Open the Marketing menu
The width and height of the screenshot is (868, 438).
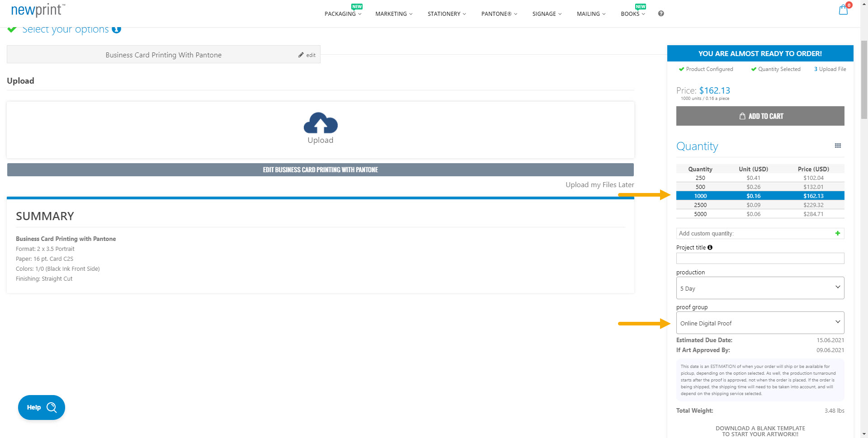pos(394,14)
